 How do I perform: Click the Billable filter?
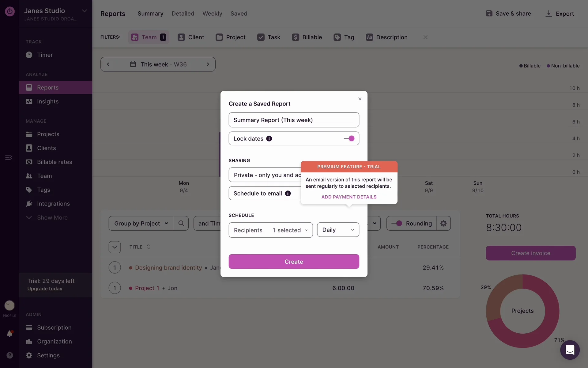(307, 37)
